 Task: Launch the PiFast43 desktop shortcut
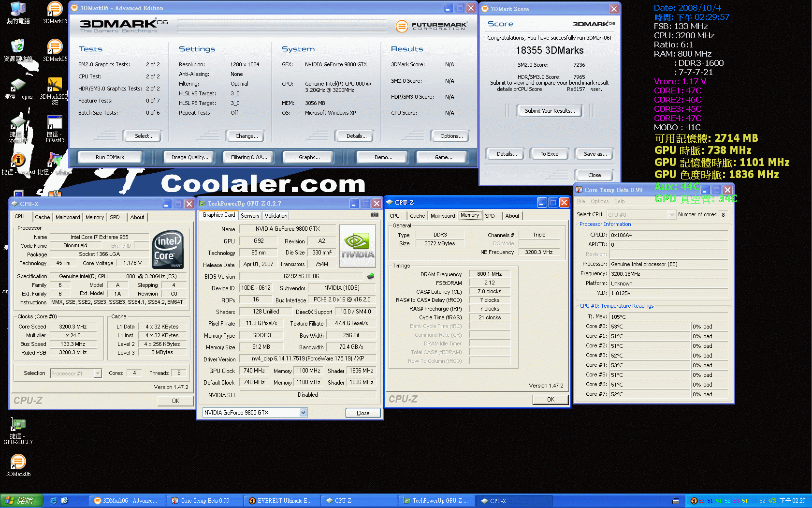coord(55,129)
